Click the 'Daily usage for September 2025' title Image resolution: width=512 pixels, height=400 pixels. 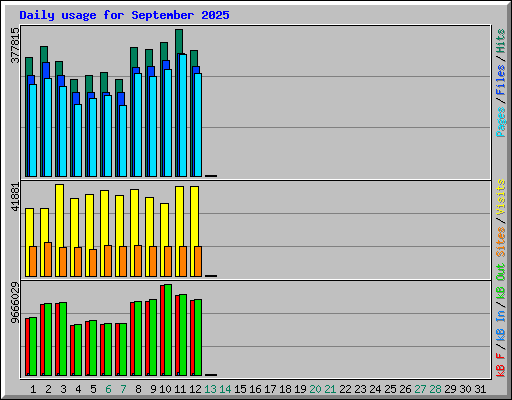pos(124,15)
